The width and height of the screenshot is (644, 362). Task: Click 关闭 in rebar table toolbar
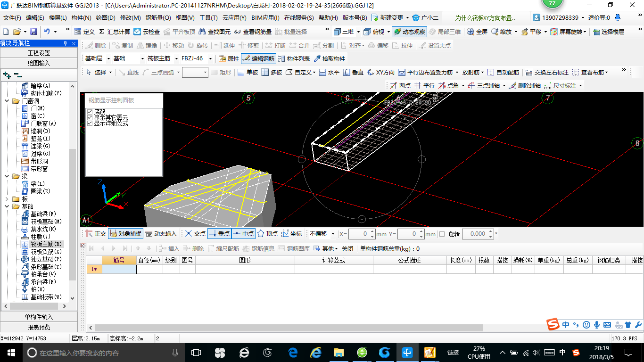coord(347,248)
